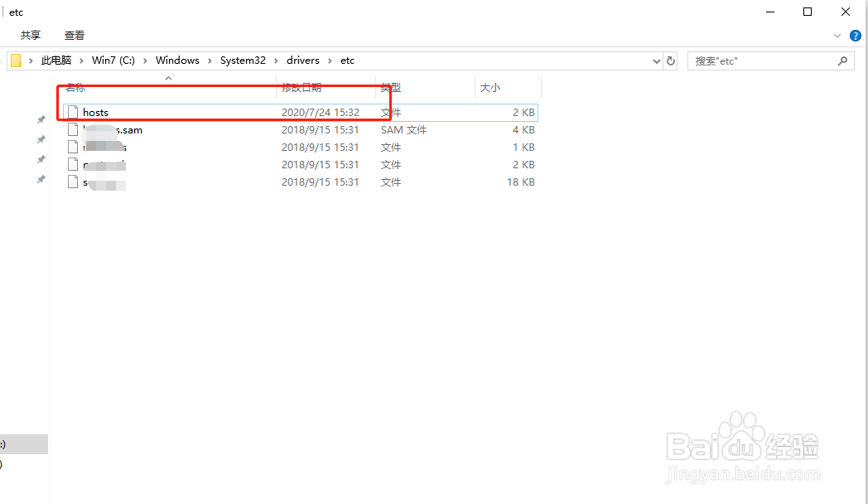Click etc in the address path
This screenshot has height=504, width=868.
[347, 61]
